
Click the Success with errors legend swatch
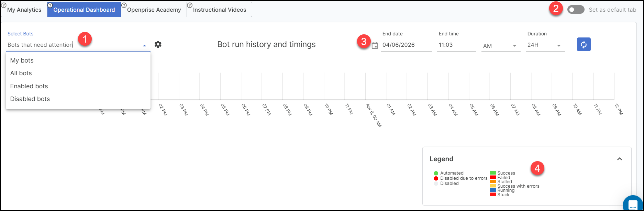click(x=493, y=186)
